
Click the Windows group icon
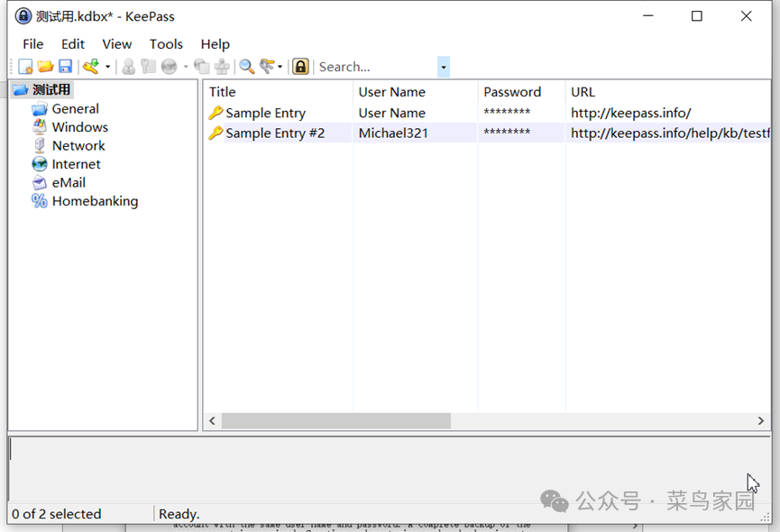(x=40, y=127)
